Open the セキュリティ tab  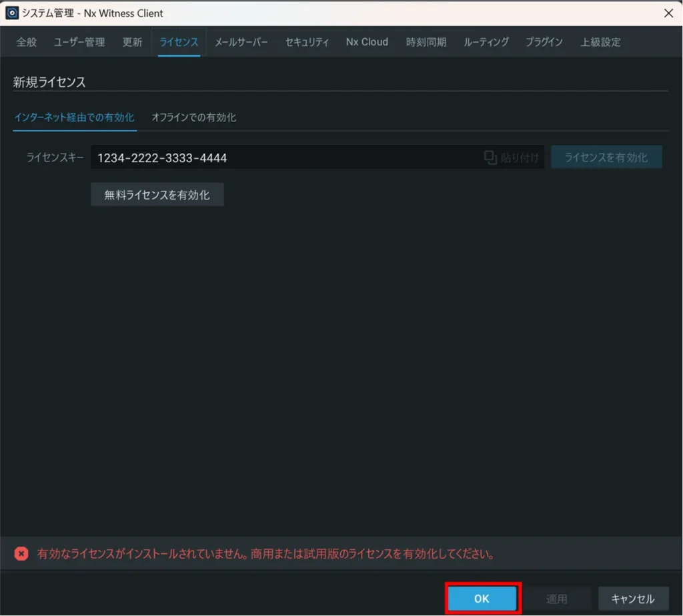307,42
